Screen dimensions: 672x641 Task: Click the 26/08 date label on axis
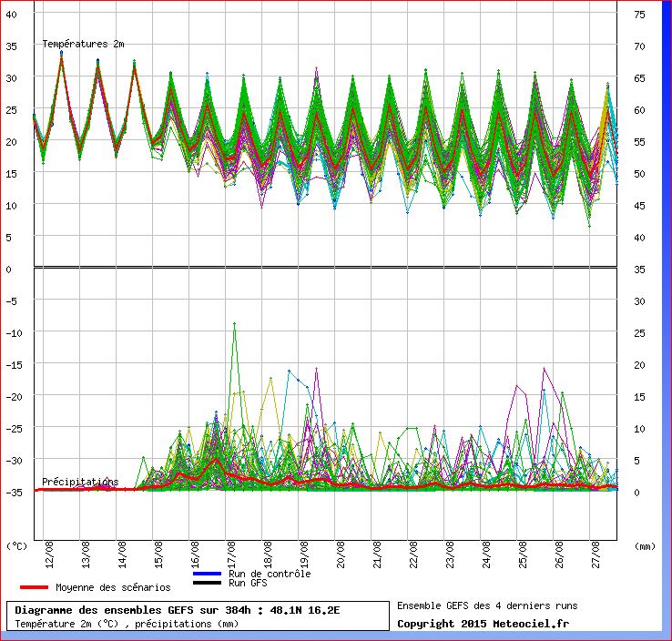coord(559,555)
